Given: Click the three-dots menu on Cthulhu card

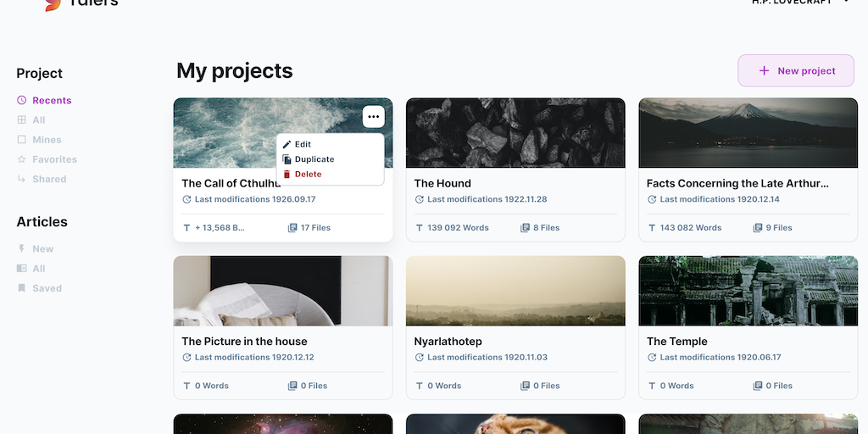Looking at the screenshot, I should coord(374,117).
